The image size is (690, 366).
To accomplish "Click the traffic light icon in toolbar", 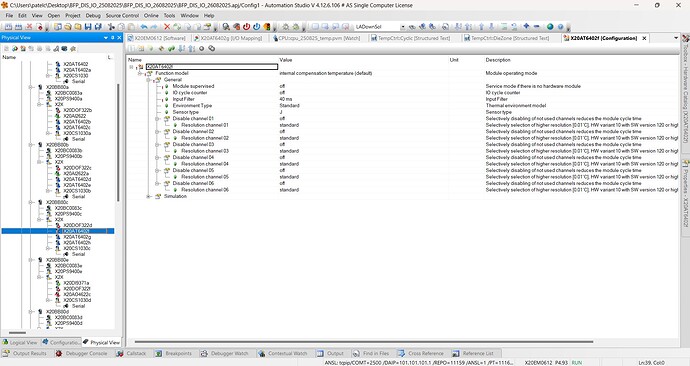I will point(267,27).
